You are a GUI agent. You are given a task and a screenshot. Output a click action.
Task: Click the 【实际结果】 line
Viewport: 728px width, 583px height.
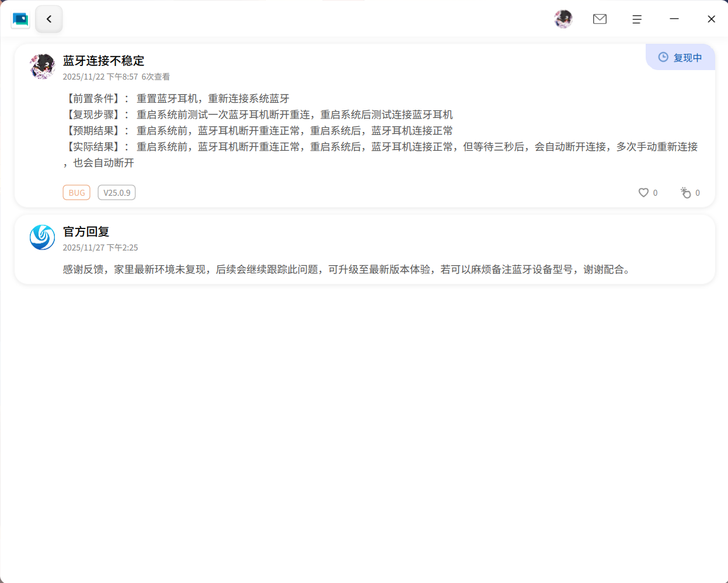click(381, 155)
